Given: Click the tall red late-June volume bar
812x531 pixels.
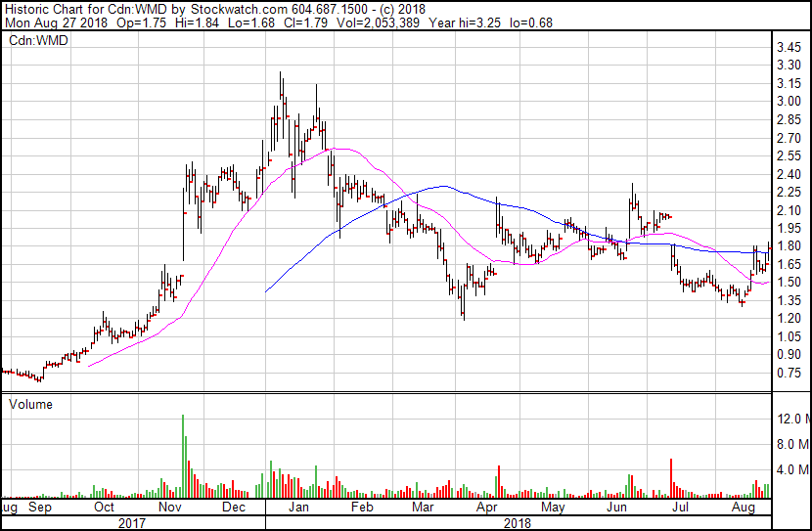Looking at the screenshot, I should coord(671,478).
